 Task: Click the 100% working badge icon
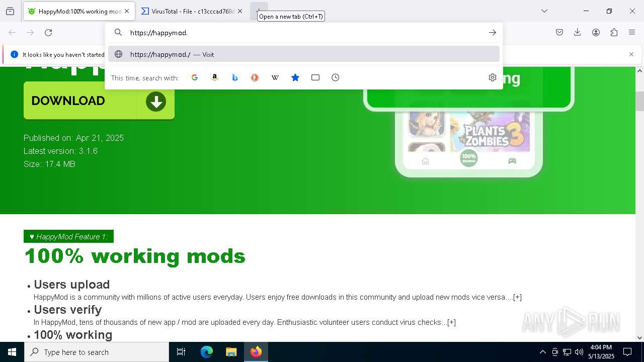(468, 158)
